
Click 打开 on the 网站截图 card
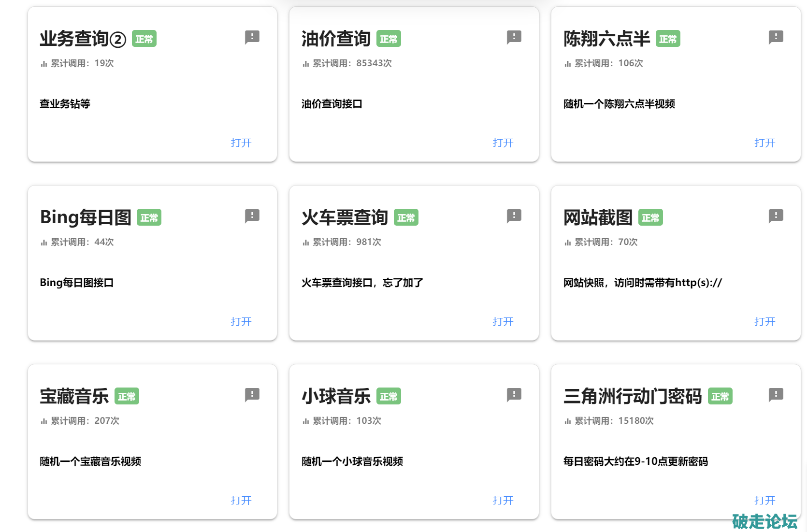pyautogui.click(x=764, y=322)
